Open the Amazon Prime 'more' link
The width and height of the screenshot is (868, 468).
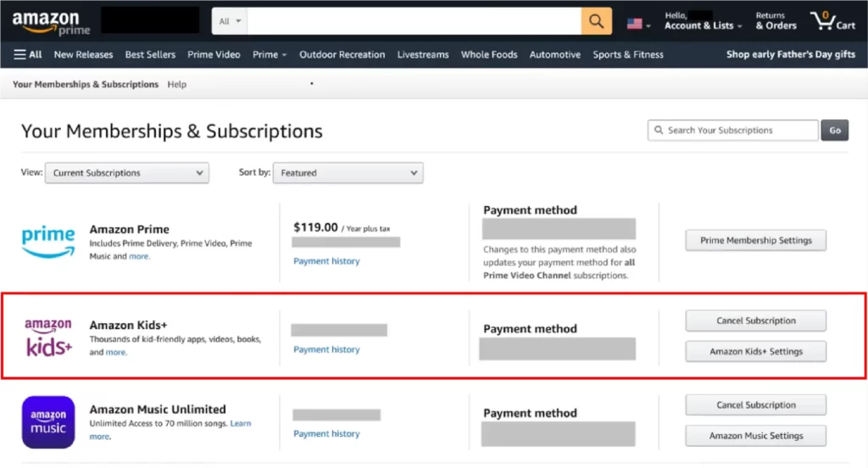139,256
